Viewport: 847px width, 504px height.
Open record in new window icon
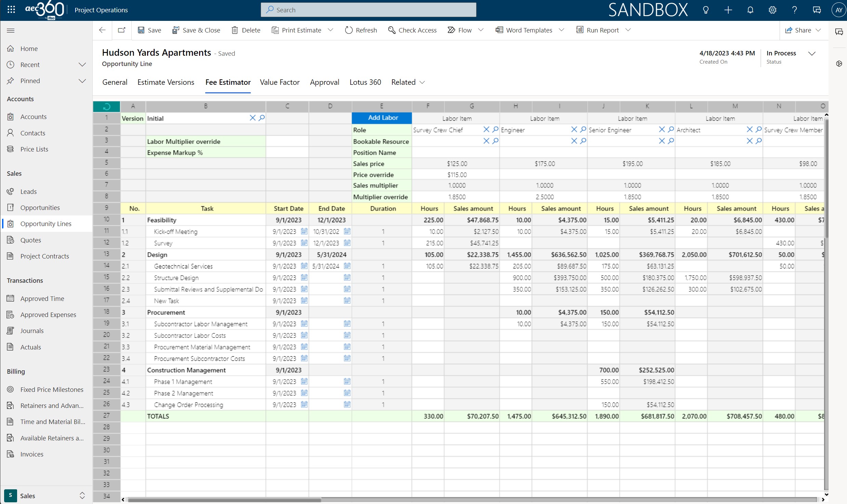click(121, 30)
